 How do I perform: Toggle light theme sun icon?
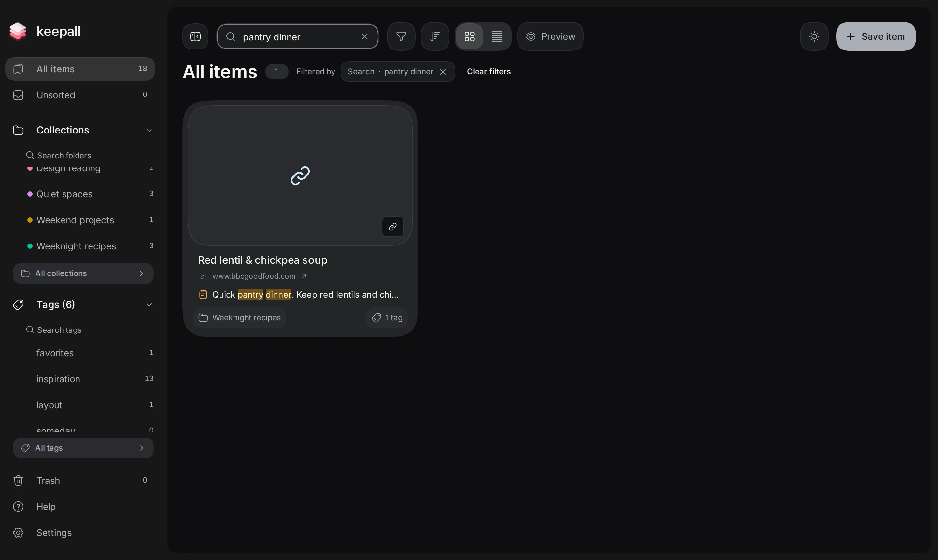(x=814, y=36)
